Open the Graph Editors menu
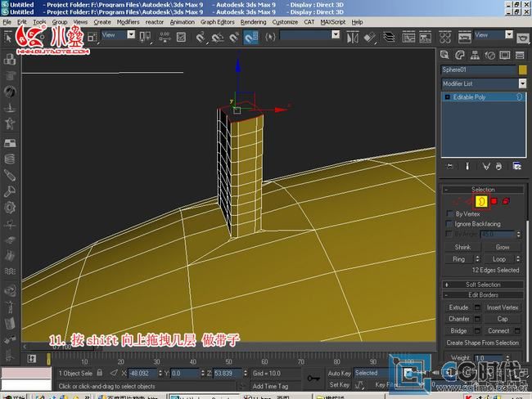The height and width of the screenshot is (399, 532). point(217,22)
